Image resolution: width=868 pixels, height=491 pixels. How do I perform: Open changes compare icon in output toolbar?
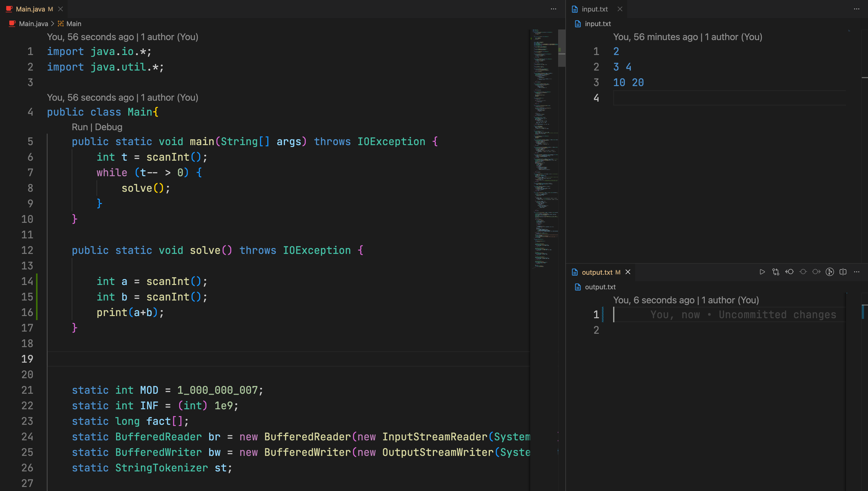pyautogui.click(x=776, y=272)
